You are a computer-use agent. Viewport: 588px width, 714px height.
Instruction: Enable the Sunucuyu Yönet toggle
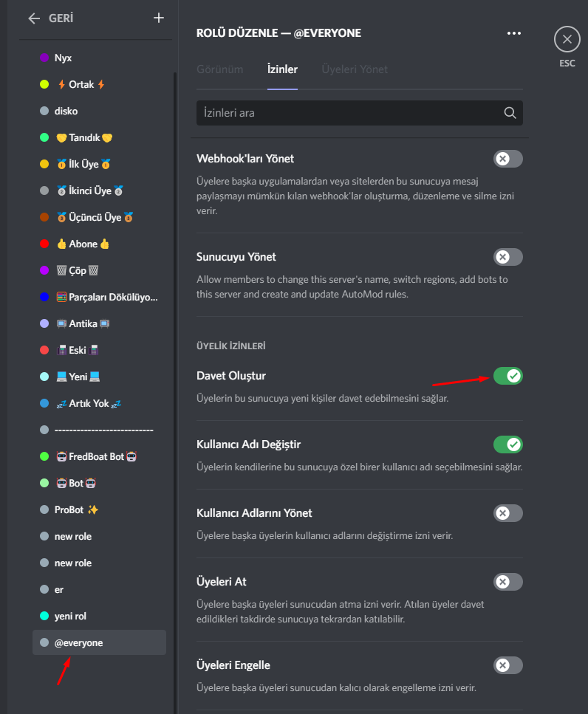[507, 257]
